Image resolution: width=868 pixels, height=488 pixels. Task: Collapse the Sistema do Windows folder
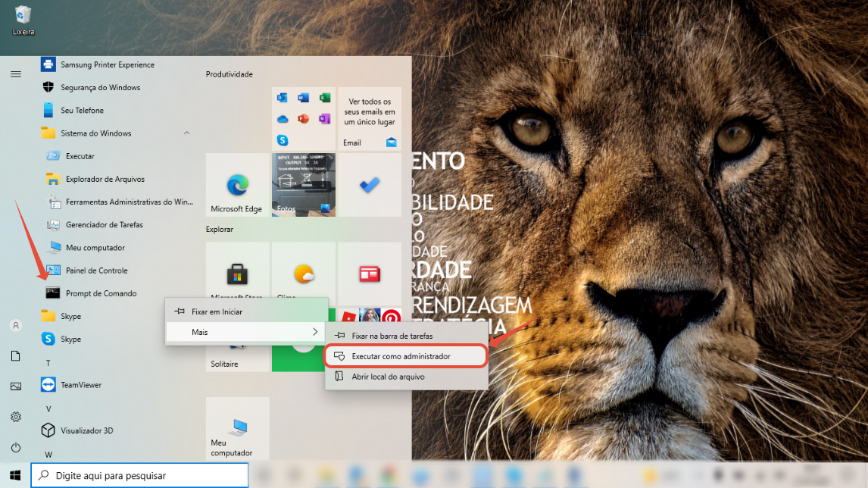tap(186, 133)
